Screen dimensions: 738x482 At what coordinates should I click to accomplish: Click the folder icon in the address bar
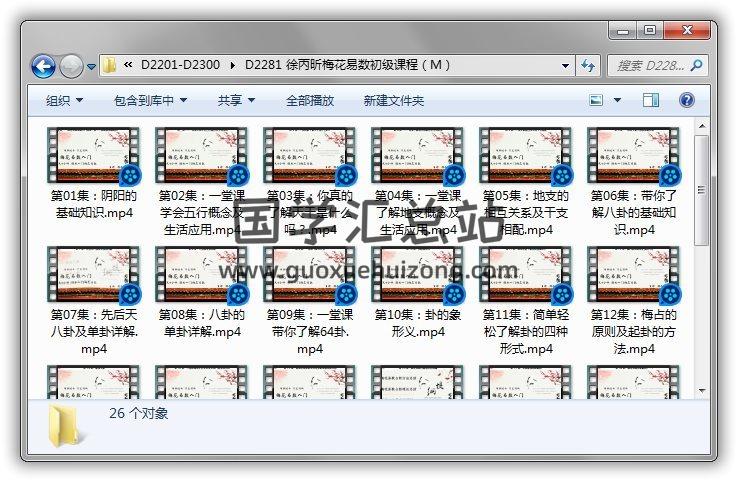(109, 65)
